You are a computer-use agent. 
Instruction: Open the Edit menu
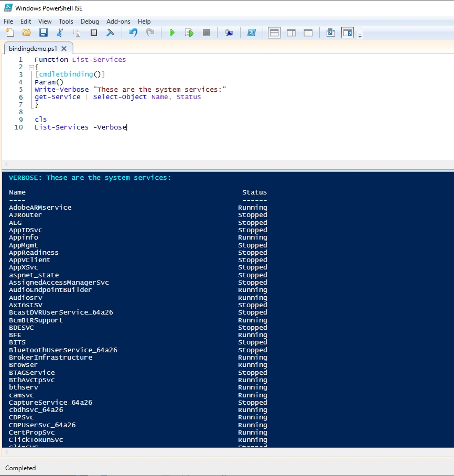pos(26,21)
